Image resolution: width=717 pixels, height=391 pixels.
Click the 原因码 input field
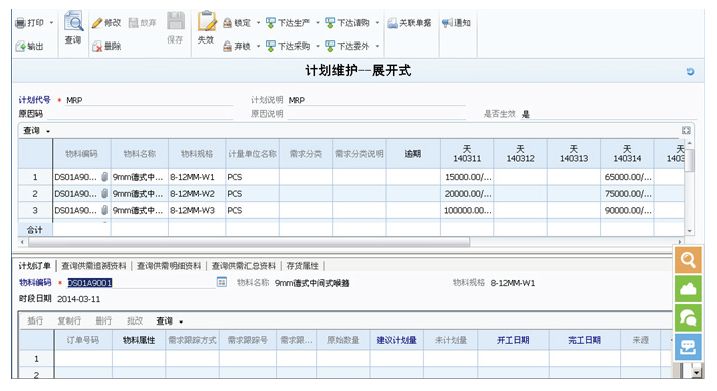pyautogui.click(x=139, y=114)
